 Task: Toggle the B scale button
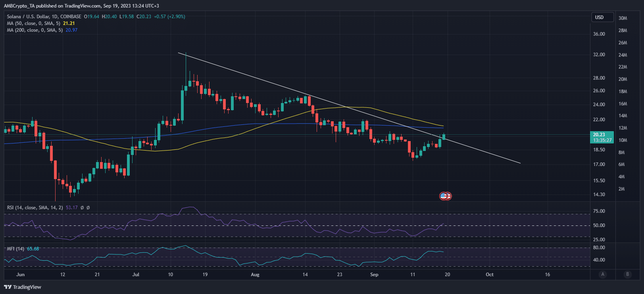point(627,274)
